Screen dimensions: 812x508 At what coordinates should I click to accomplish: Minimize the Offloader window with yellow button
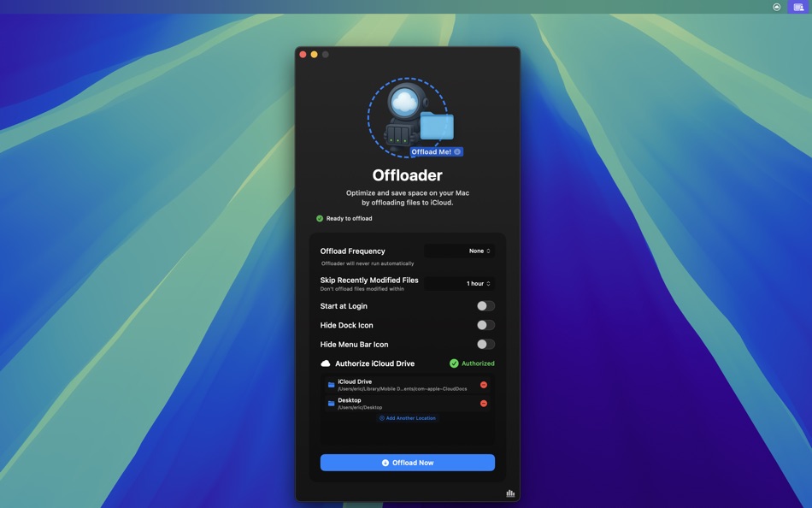pyautogui.click(x=315, y=55)
